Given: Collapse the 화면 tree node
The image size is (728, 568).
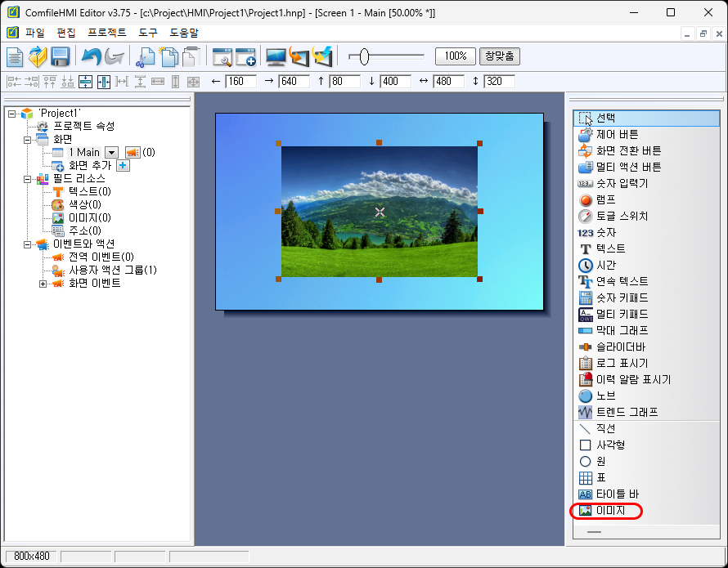Looking at the screenshot, I should coord(26,139).
